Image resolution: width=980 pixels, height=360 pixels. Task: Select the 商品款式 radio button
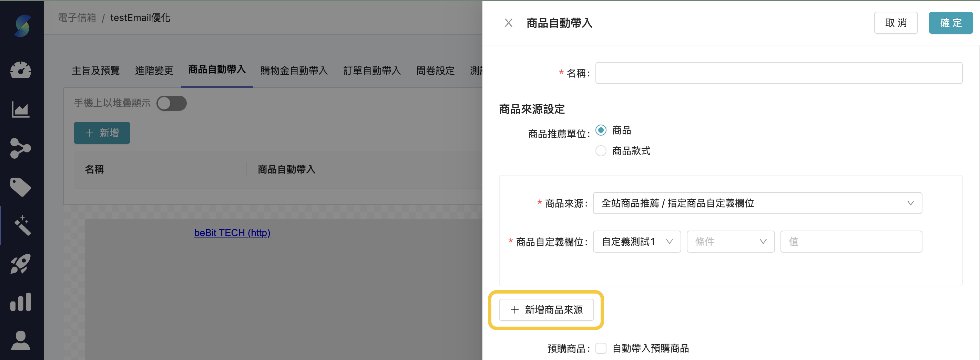600,150
